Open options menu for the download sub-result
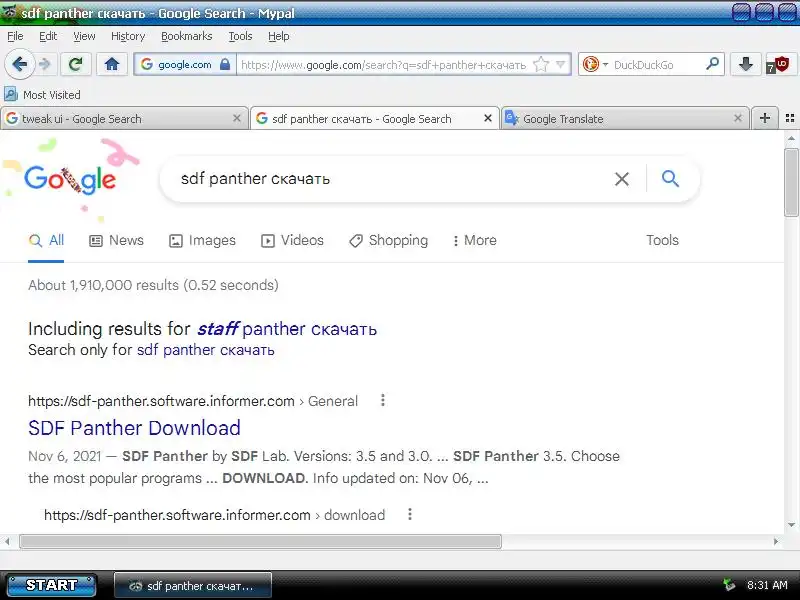Viewport: 800px width, 600px height. click(410, 514)
